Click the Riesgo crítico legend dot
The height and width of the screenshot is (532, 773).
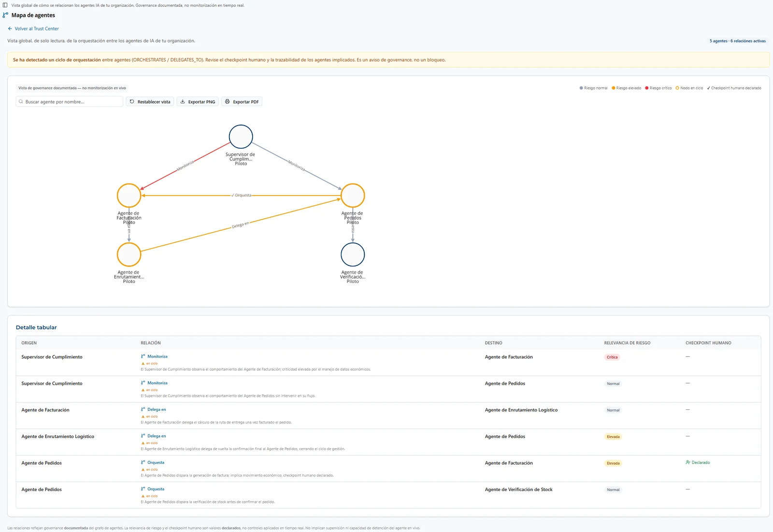pyautogui.click(x=647, y=88)
